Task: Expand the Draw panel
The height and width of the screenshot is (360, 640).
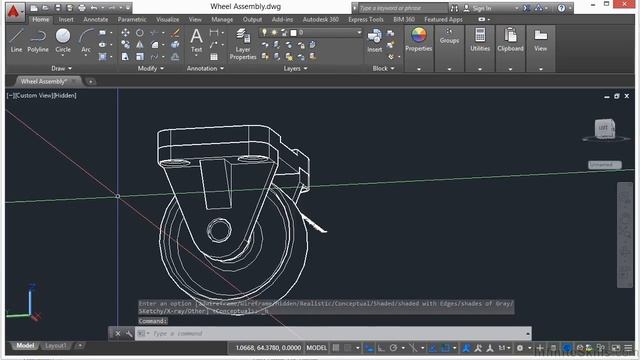Action: point(62,69)
